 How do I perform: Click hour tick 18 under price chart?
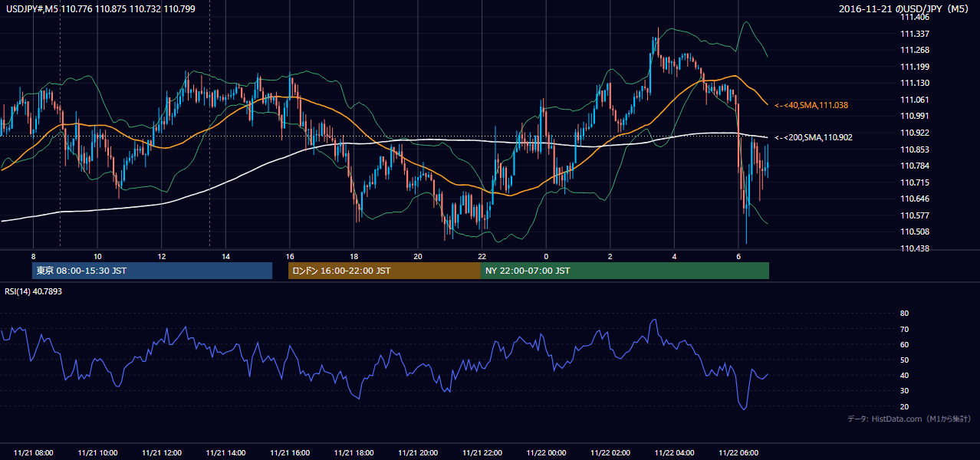(x=354, y=255)
